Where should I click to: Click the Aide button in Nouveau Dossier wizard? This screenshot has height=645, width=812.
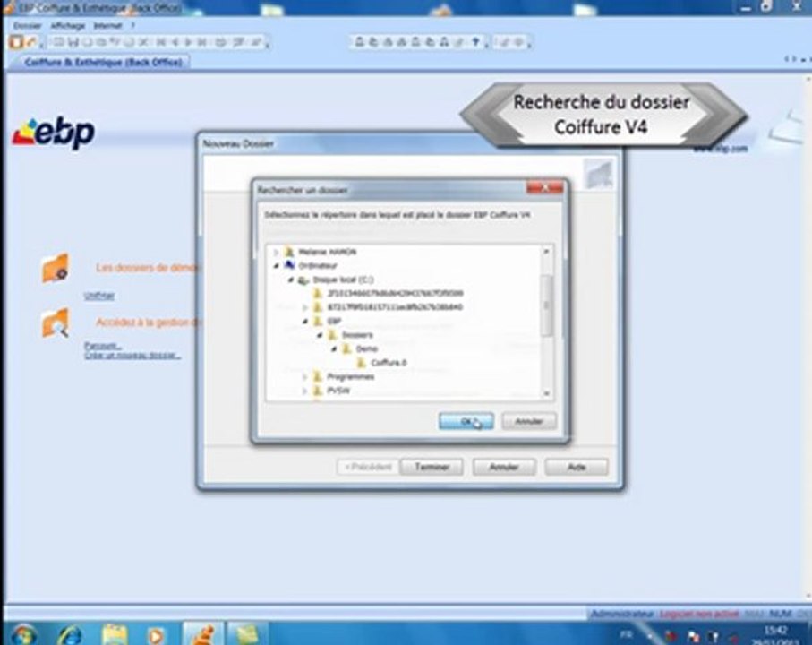pos(577,467)
